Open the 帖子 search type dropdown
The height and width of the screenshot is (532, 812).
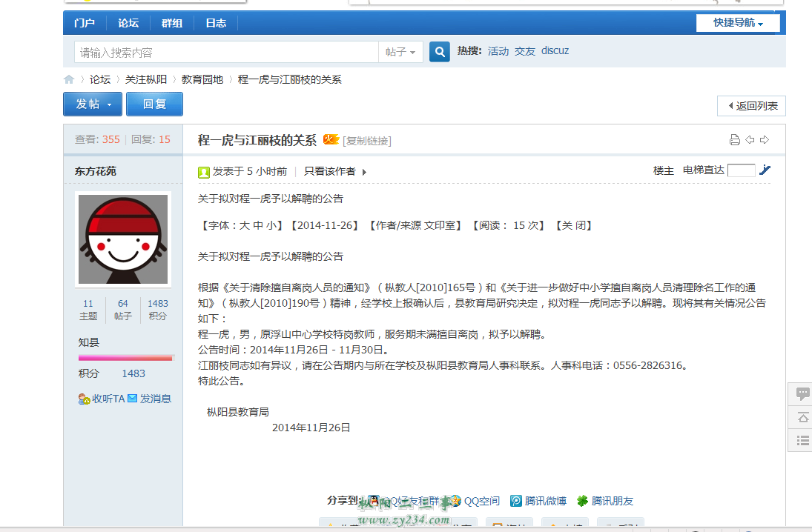(401, 53)
